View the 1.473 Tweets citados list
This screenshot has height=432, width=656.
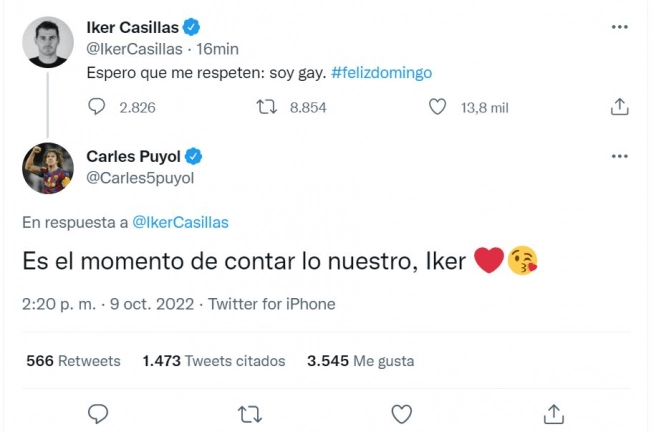click(214, 360)
